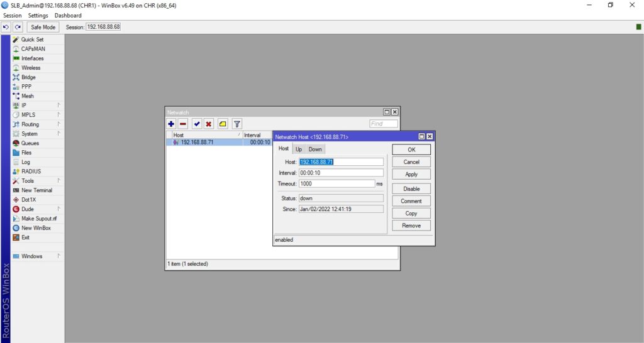Image resolution: width=644 pixels, height=343 pixels.
Task: Open the Dot1X menu
Action: click(28, 200)
